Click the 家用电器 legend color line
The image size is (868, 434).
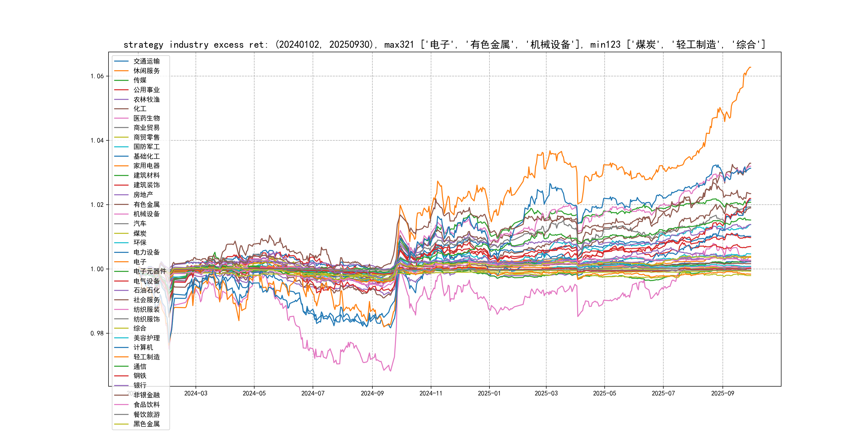121,166
